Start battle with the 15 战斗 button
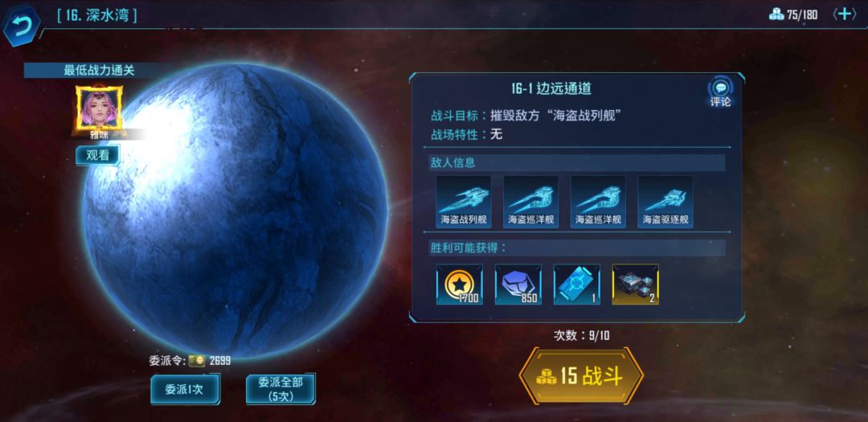This screenshot has height=422, width=868. 581,377
